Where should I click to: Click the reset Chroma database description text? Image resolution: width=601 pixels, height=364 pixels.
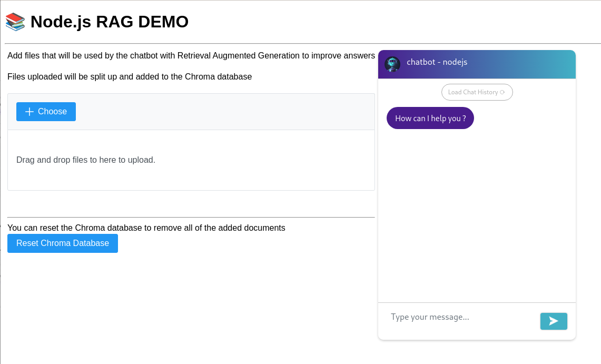146,228
